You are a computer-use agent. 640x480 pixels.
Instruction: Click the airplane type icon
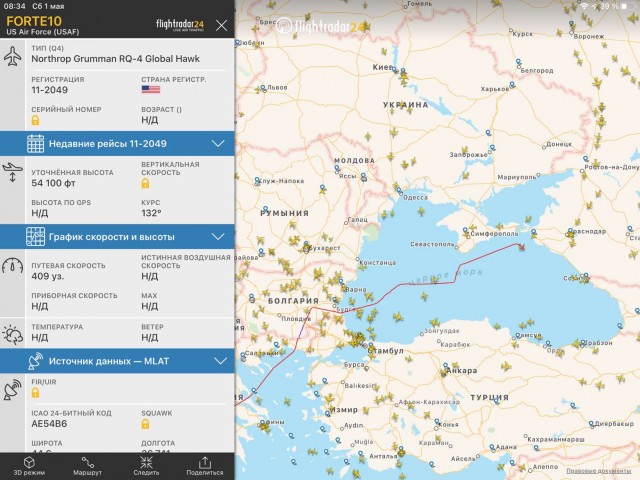click(13, 56)
